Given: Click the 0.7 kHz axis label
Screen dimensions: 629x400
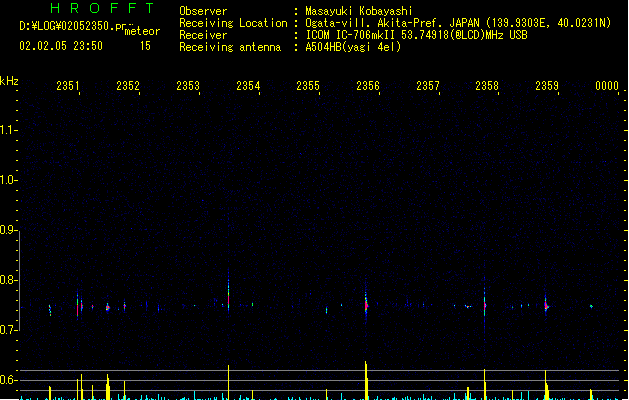Looking at the screenshot, I should (x=8, y=330).
